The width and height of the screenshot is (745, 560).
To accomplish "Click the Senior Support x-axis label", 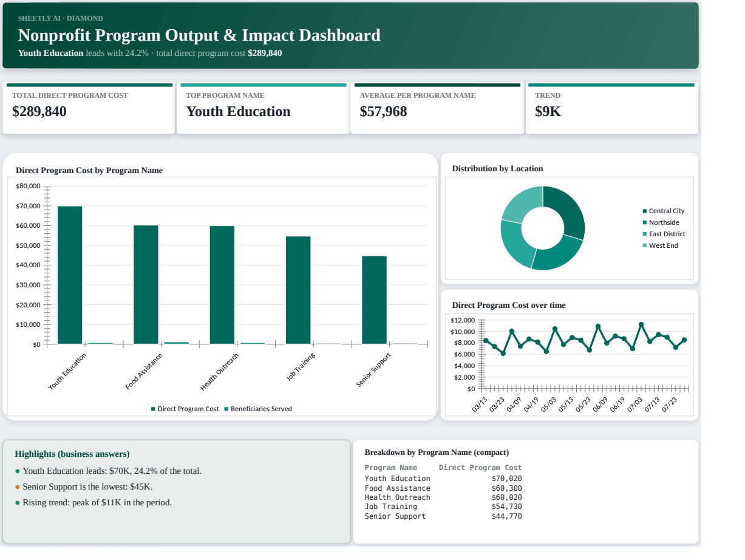I will pos(373,370).
